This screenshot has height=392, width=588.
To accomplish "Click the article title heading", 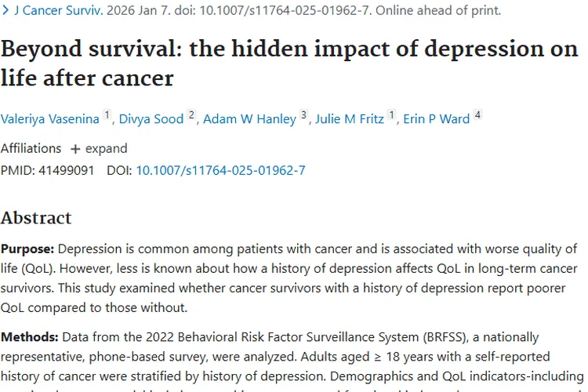I will [x=289, y=63].
